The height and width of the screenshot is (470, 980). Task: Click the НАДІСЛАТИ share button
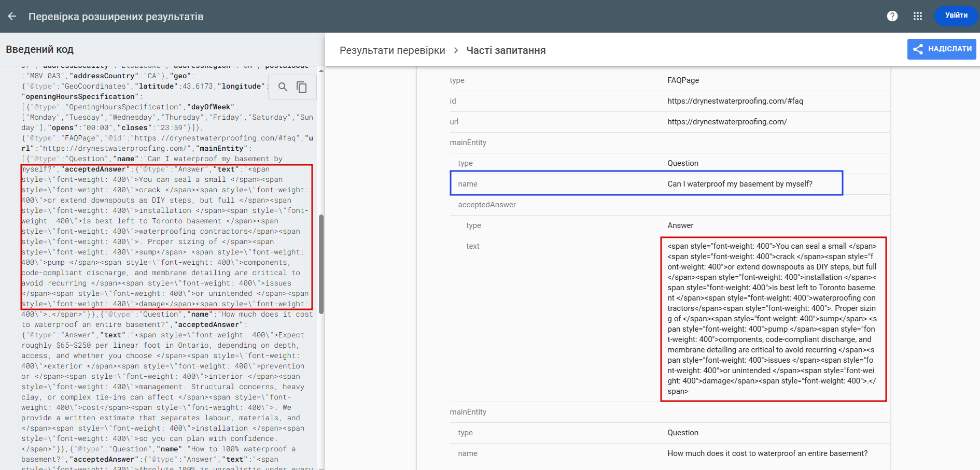(942, 49)
